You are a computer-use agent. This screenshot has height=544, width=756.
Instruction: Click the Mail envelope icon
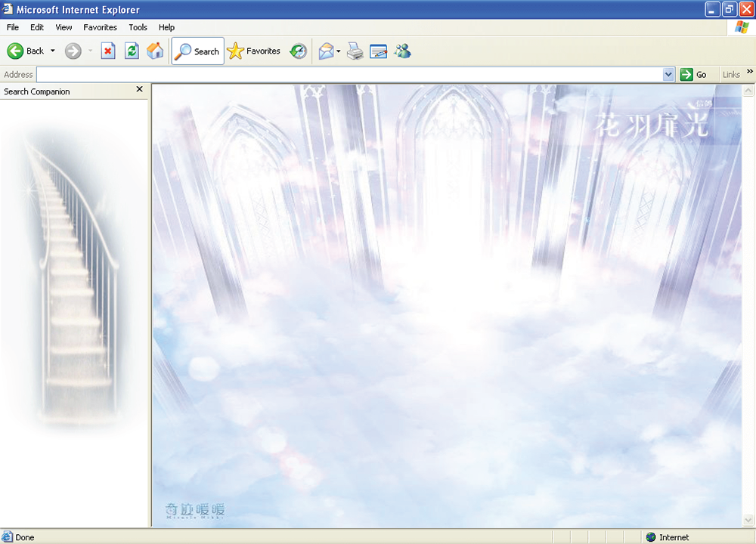pyautogui.click(x=327, y=51)
